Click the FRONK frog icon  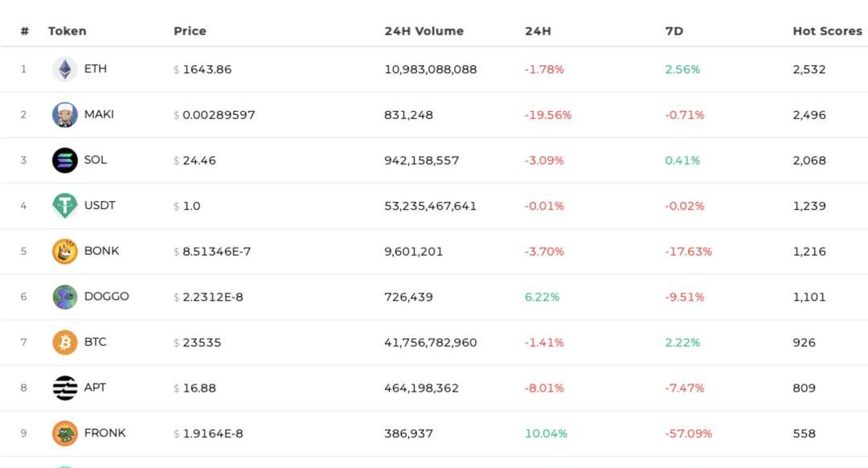(x=65, y=433)
